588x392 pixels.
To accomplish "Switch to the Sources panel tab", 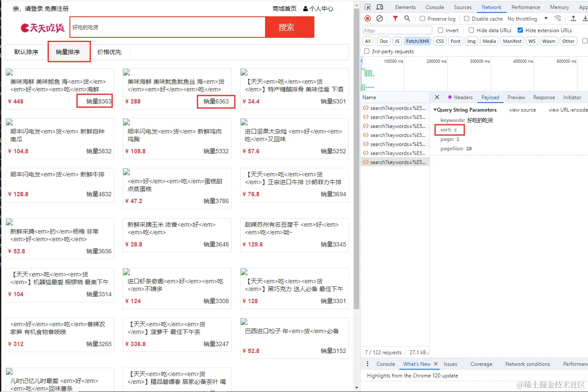I will point(462,7).
